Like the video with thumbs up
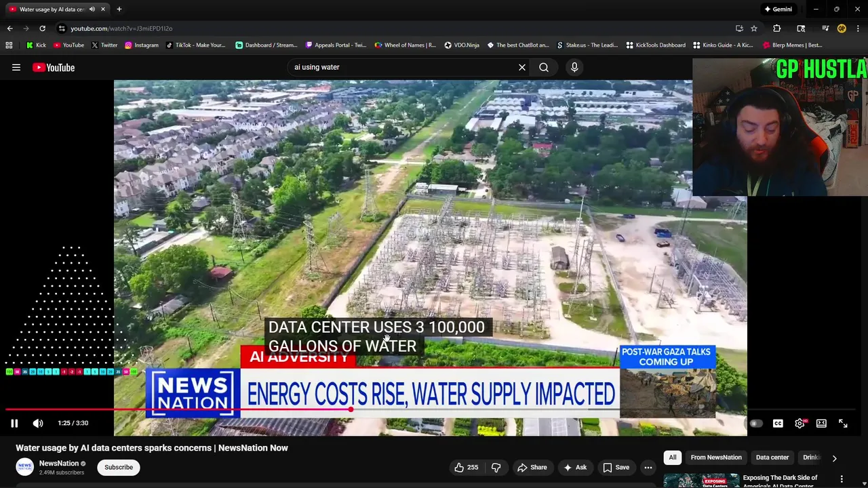 [466, 467]
